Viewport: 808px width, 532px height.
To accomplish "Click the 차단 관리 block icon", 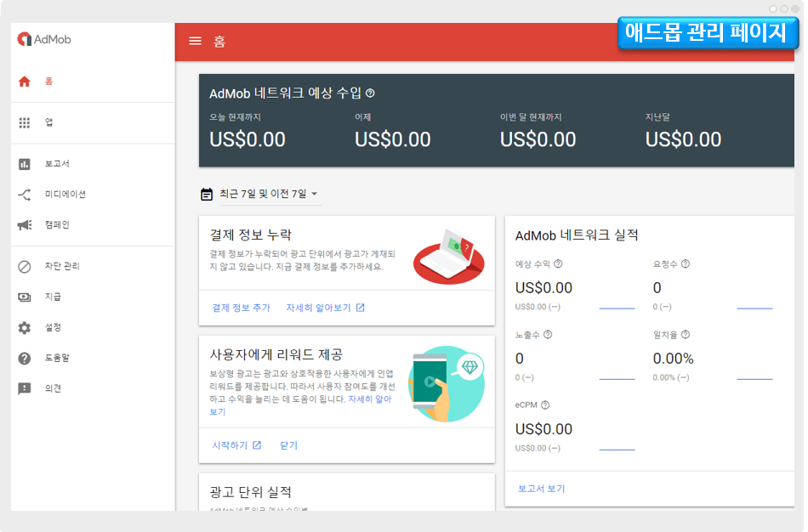I will (25, 266).
